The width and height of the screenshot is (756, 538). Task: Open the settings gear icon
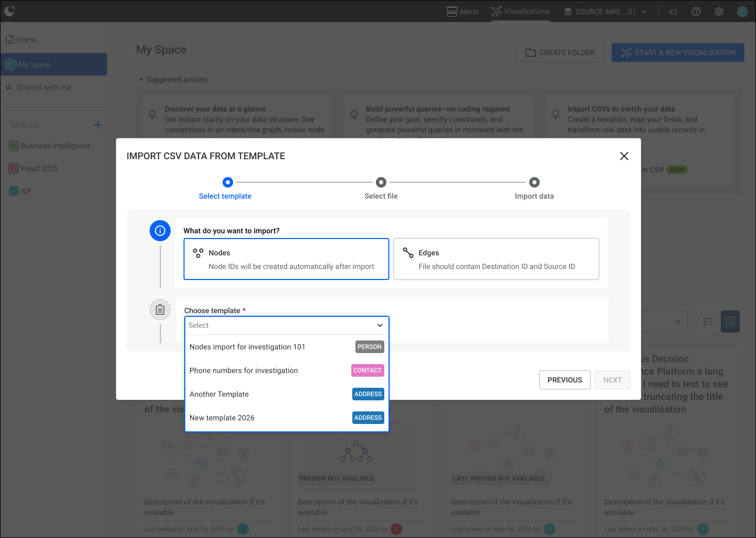pos(719,11)
